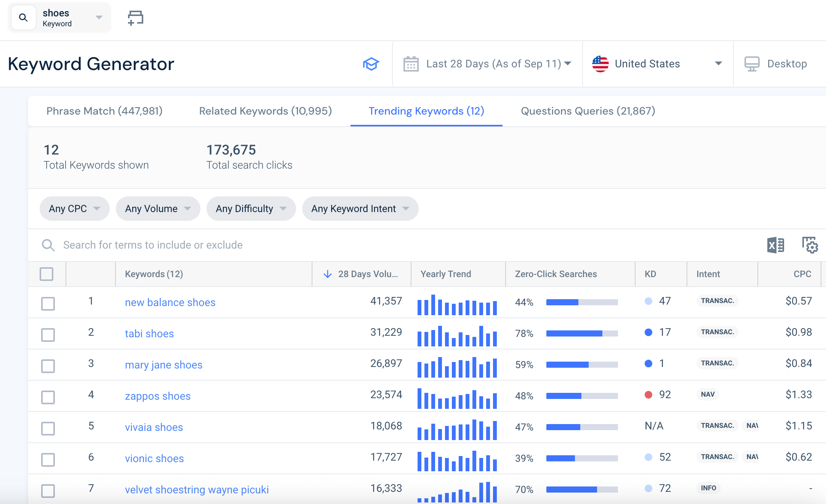
Task: Open the Any Volume filter
Action: pyautogui.click(x=158, y=209)
